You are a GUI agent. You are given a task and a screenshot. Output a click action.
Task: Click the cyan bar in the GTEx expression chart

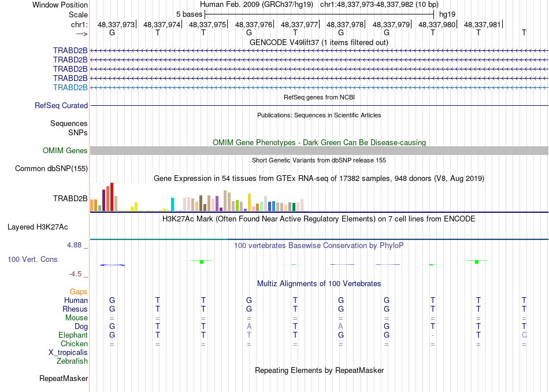tap(172, 204)
